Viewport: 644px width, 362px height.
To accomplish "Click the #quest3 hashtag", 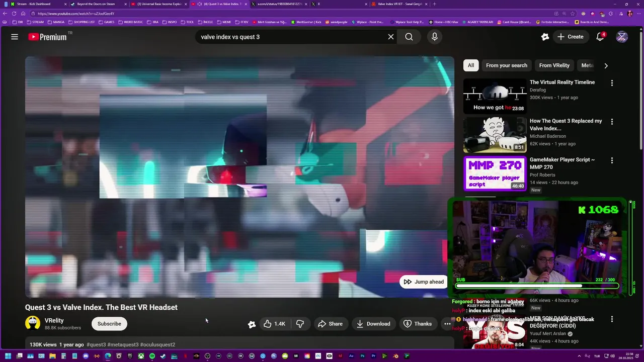I will click(96, 345).
